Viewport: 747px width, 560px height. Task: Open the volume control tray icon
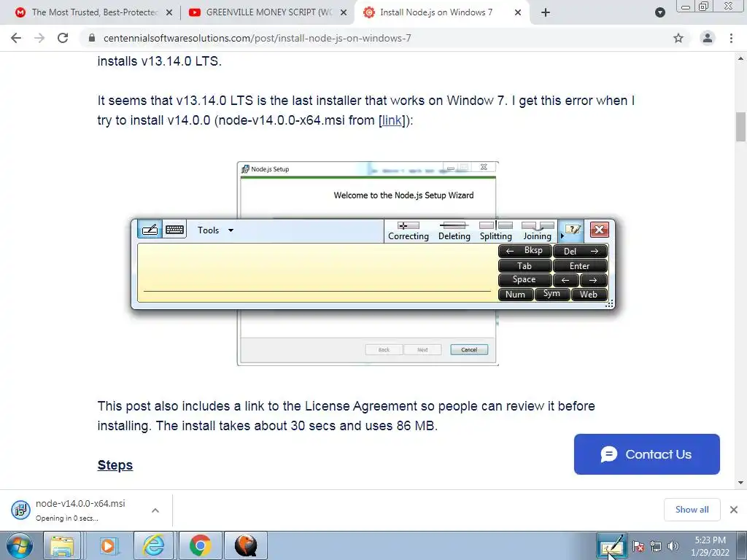coord(673,546)
